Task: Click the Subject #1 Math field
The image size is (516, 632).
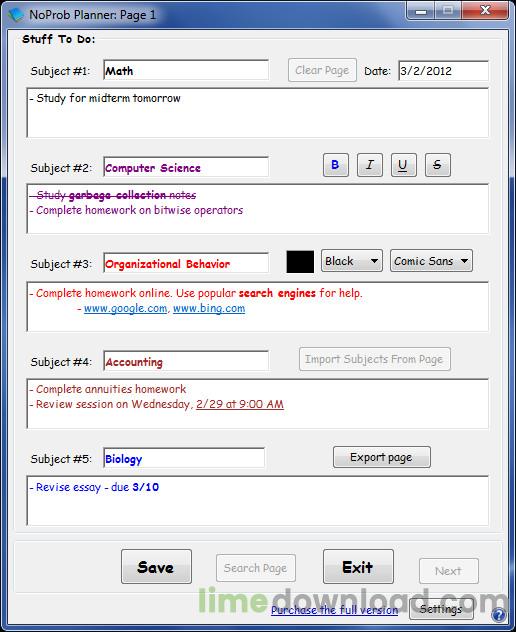Action: point(186,70)
